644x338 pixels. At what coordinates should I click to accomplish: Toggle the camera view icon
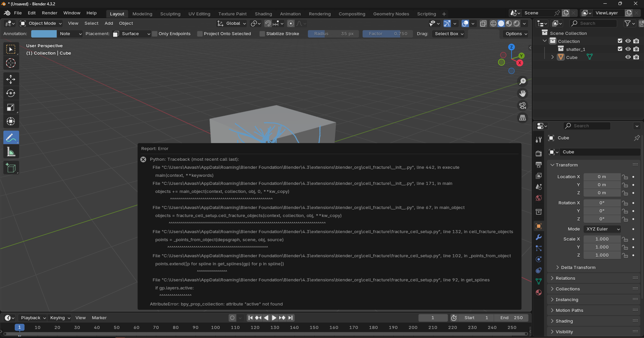click(523, 106)
